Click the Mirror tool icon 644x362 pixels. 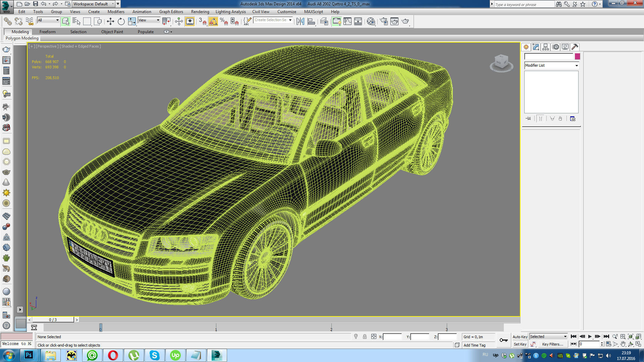coord(300,21)
